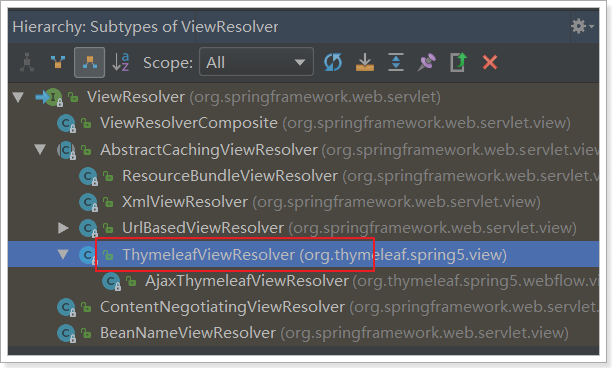Click public lock icon beside XmlViewResolver
This screenshot has width=612, height=368.
[108, 202]
